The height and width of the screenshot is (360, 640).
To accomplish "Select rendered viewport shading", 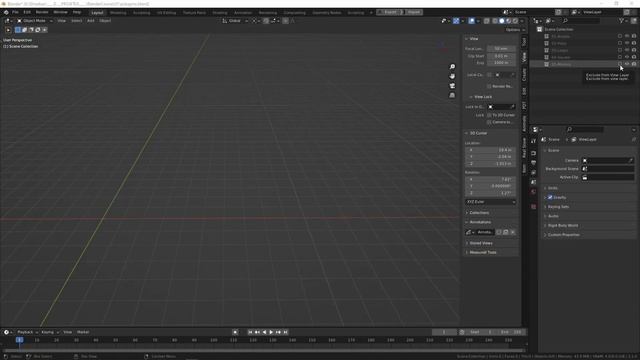I will [x=515, y=21].
